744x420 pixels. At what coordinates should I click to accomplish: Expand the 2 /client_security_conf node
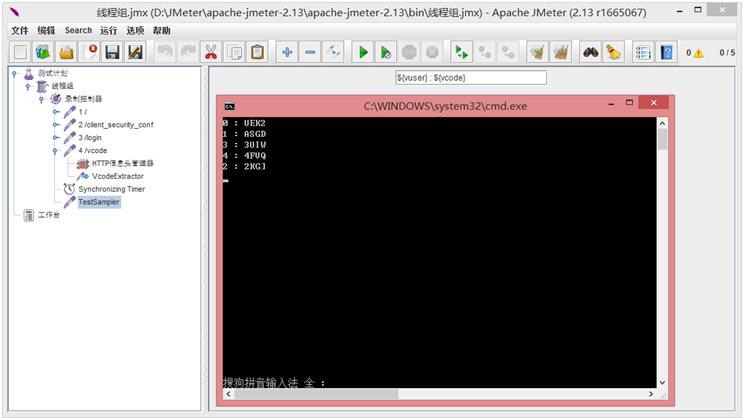(x=55, y=125)
